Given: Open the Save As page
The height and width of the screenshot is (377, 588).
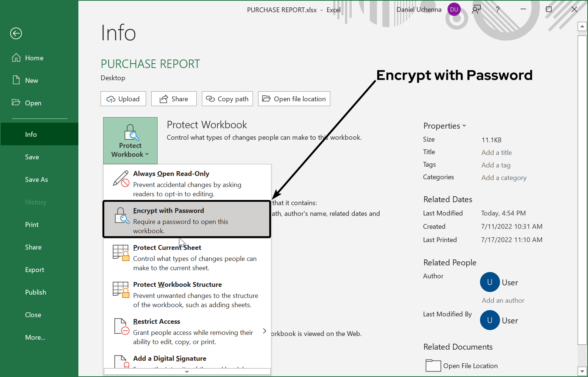Looking at the screenshot, I should click(36, 179).
